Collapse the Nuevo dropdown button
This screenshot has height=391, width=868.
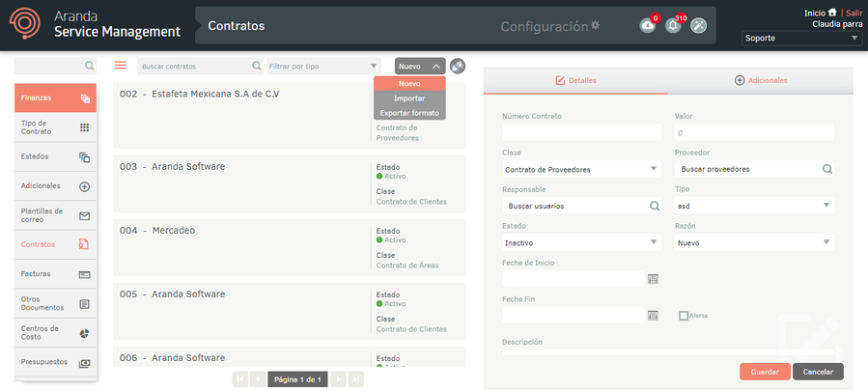[420, 66]
